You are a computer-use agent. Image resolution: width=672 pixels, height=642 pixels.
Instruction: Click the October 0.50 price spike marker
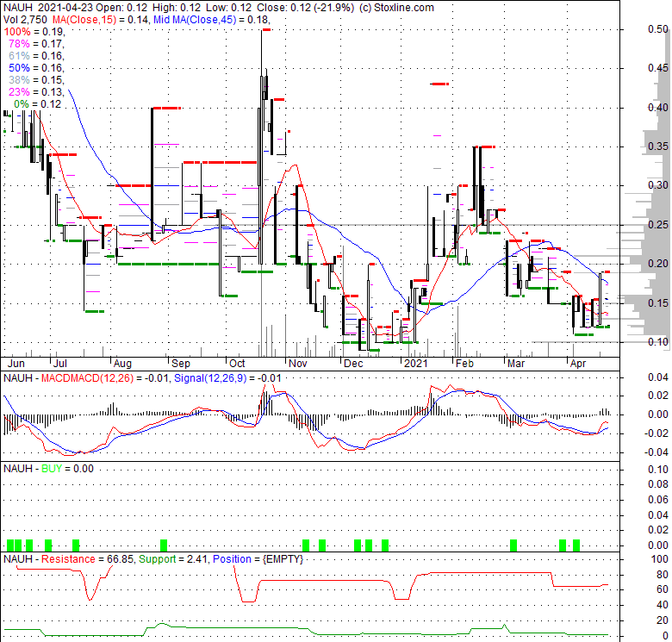point(266,29)
